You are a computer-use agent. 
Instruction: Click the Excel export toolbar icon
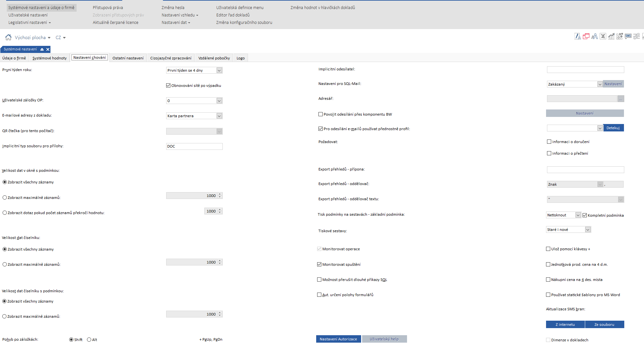603,36
